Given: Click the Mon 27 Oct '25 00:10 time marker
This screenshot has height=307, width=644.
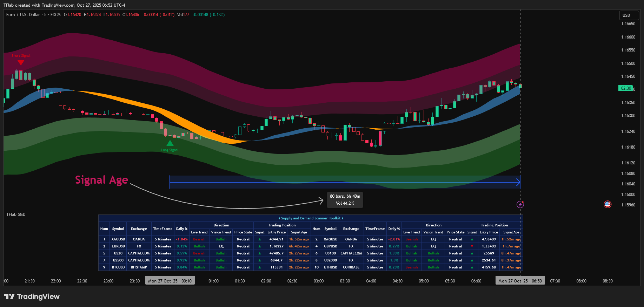Looking at the screenshot, I should click(x=170, y=281).
